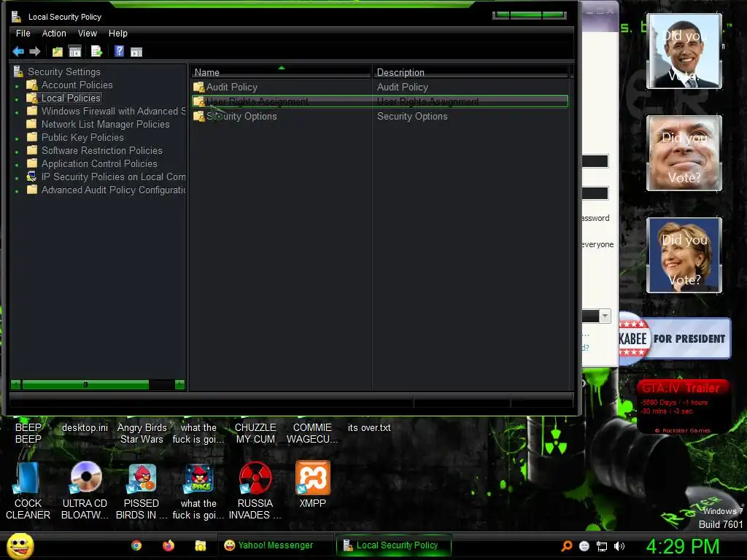Viewport: 747px width, 560px height.
Task: Open dropdown arrow in Yahoo Messenger window
Action: 605,316
